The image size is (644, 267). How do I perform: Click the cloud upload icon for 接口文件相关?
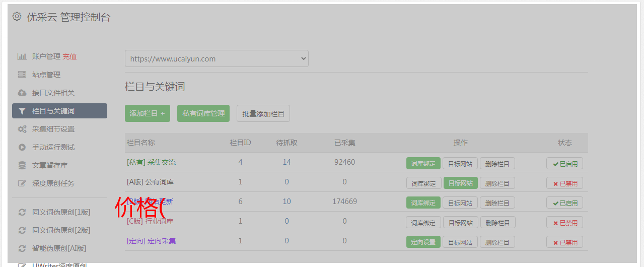[22, 93]
